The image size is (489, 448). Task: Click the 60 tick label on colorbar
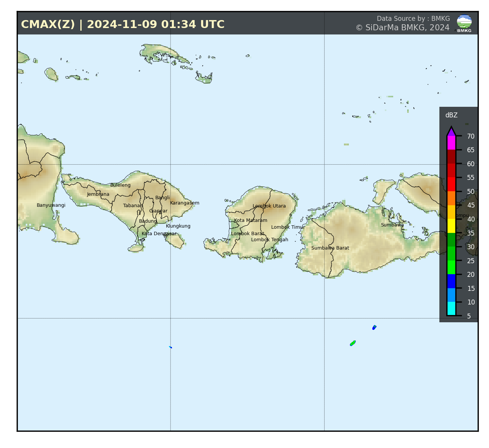[470, 164]
